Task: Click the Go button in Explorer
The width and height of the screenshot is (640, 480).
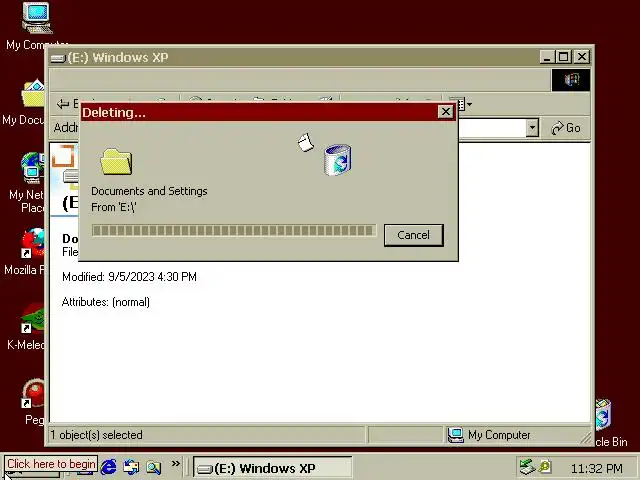Action: coord(566,128)
